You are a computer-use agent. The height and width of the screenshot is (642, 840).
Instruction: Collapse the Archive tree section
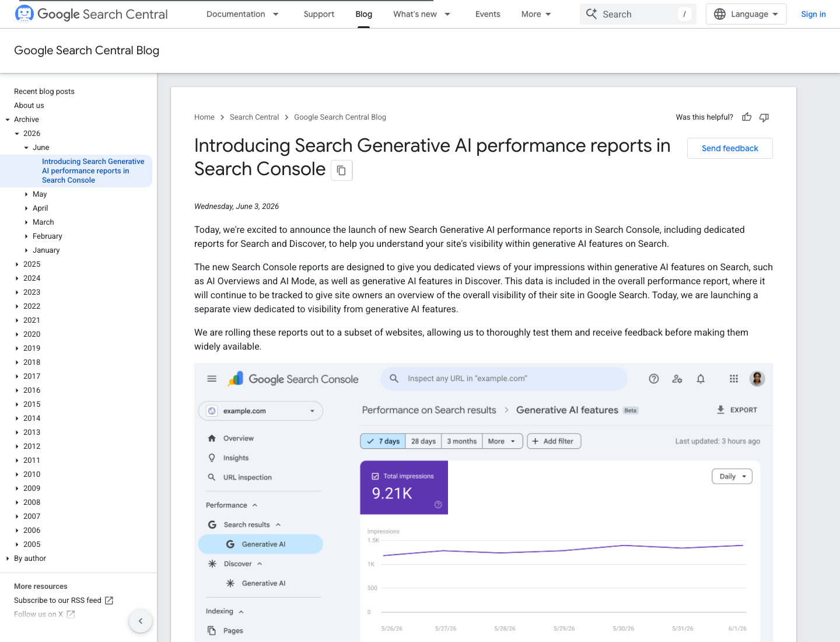8,120
